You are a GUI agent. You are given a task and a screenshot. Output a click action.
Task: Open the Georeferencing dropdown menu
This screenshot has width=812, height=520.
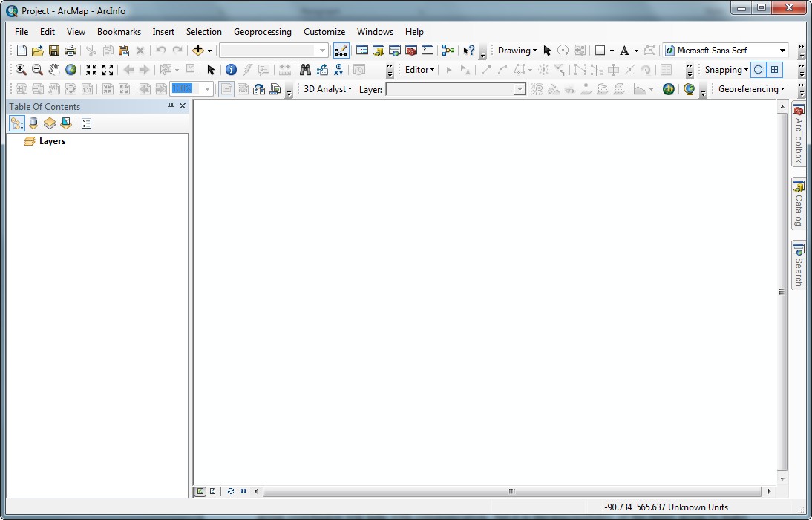pyautogui.click(x=751, y=89)
